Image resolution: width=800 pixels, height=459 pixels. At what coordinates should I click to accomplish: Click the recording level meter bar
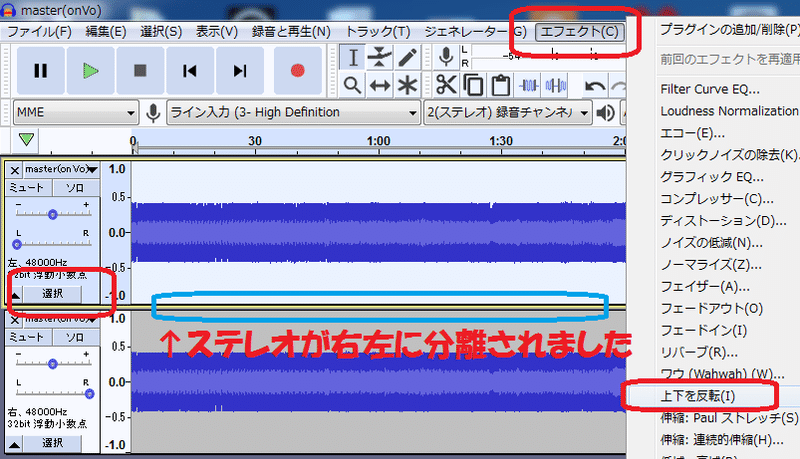pos(548,57)
